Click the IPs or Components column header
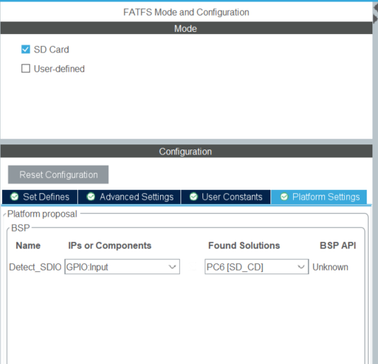 110,246
